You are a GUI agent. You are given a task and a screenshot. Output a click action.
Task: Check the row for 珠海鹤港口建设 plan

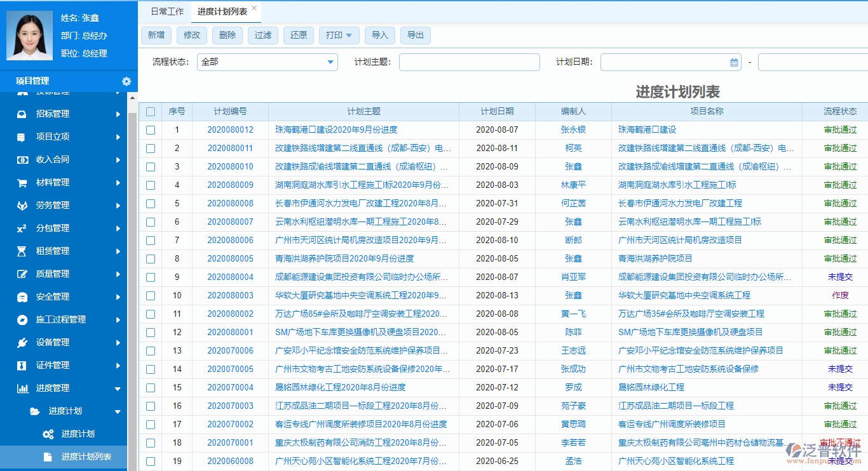(150, 129)
